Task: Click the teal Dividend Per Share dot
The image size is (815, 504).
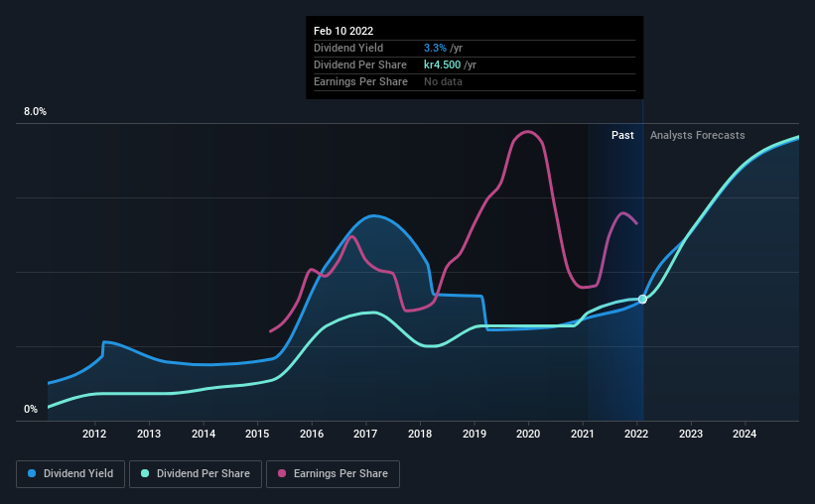Action: 145,473
